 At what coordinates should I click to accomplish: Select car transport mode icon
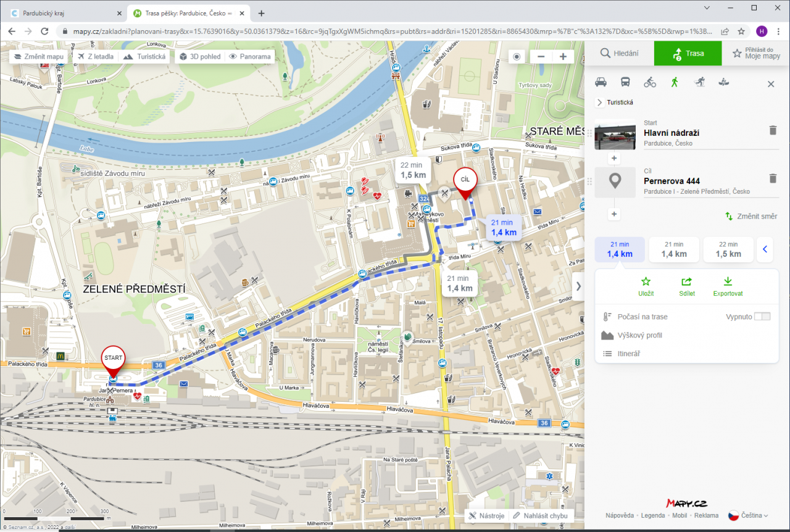point(601,83)
